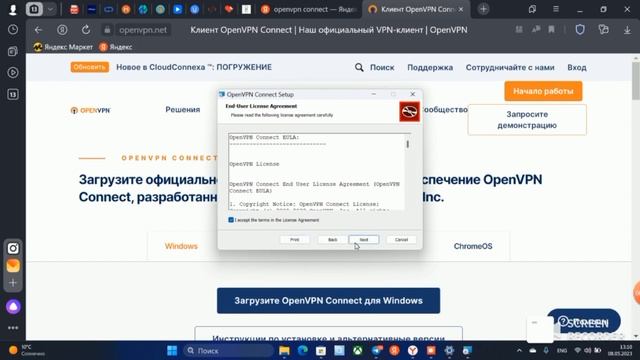The height and width of the screenshot is (360, 640).
Task: Click the padlock site security icon
Action: tap(107, 30)
